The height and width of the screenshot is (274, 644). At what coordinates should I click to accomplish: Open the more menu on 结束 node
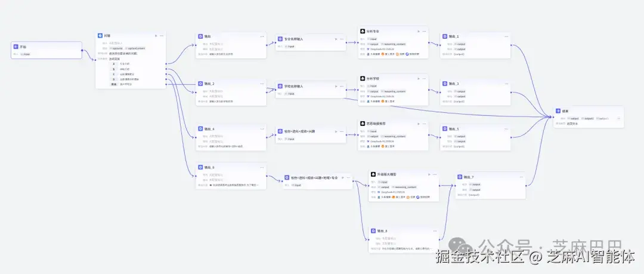pyautogui.click(x=618, y=118)
